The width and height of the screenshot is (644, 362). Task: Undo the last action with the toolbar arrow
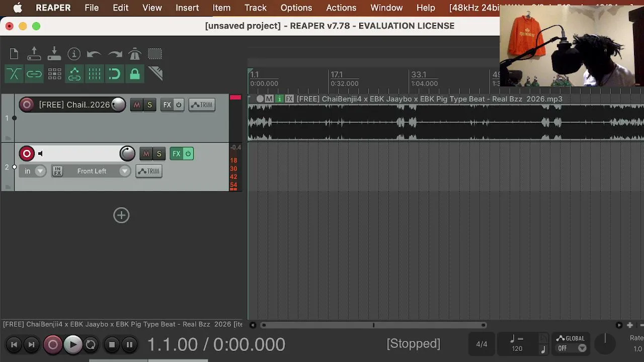94,54
